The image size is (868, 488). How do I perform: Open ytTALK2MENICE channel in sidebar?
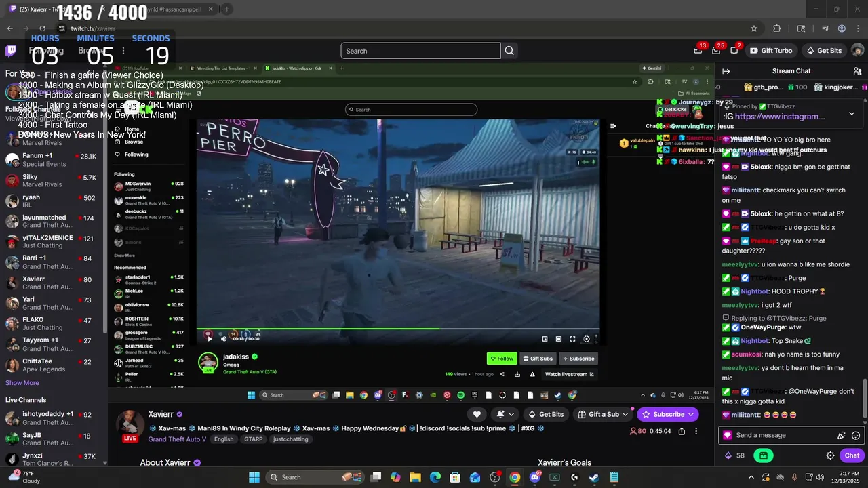click(52, 242)
